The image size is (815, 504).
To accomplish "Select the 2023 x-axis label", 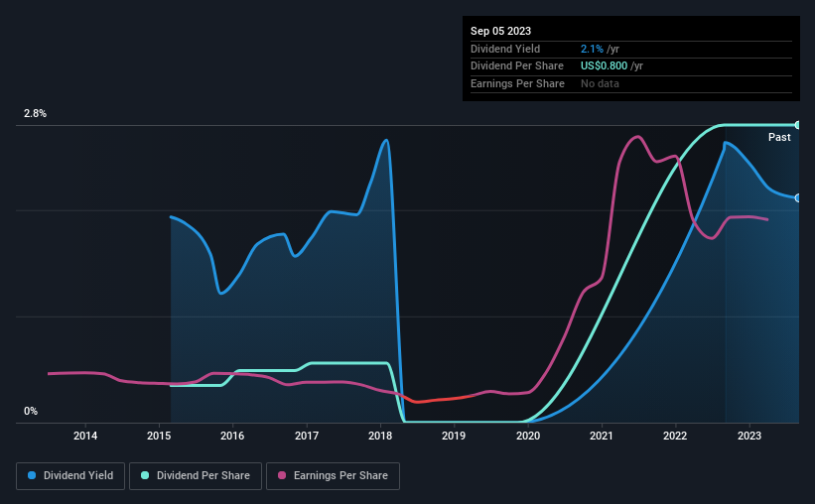I will [749, 436].
